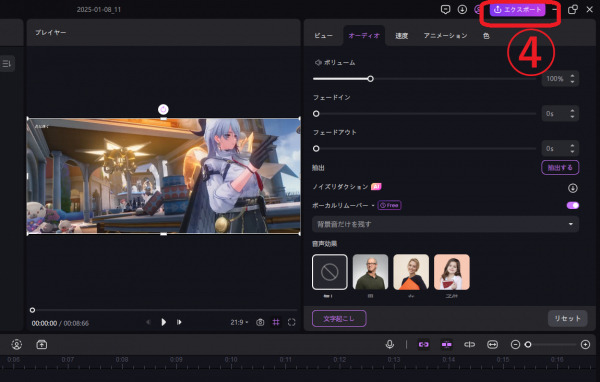
Task: Zoom out the timeline with minus icon
Action: (x=515, y=345)
